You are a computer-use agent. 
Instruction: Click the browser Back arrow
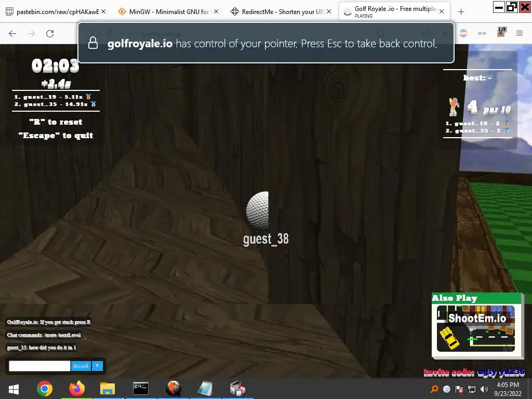point(12,34)
